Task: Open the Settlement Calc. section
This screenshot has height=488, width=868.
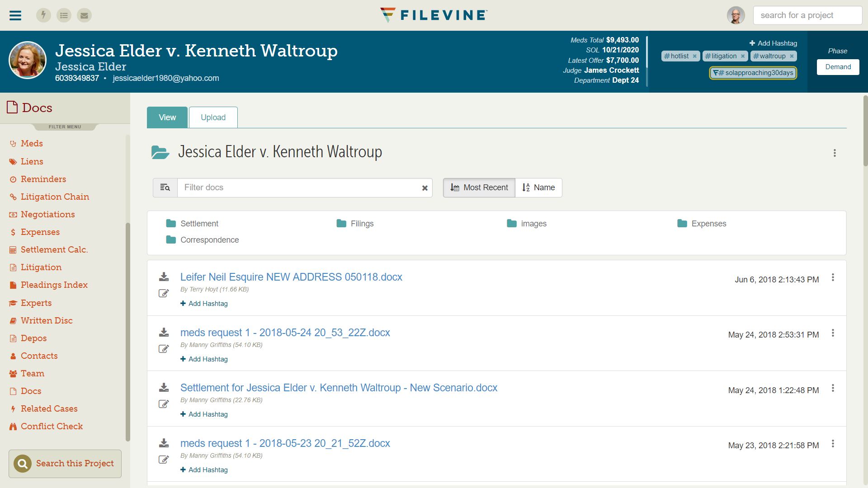Action: [54, 249]
